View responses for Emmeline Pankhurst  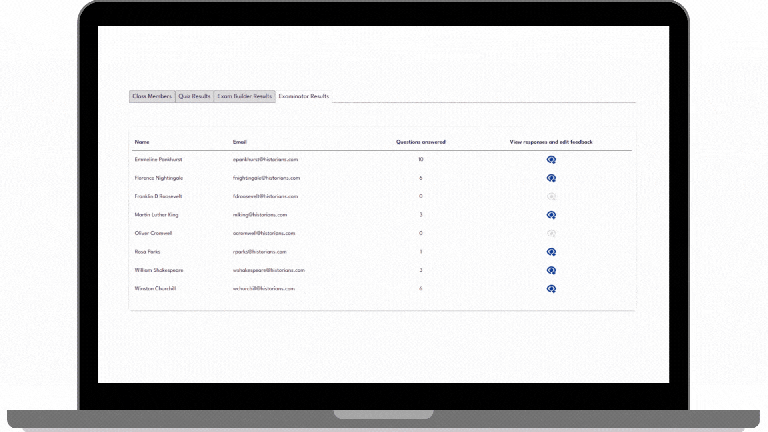point(551,160)
